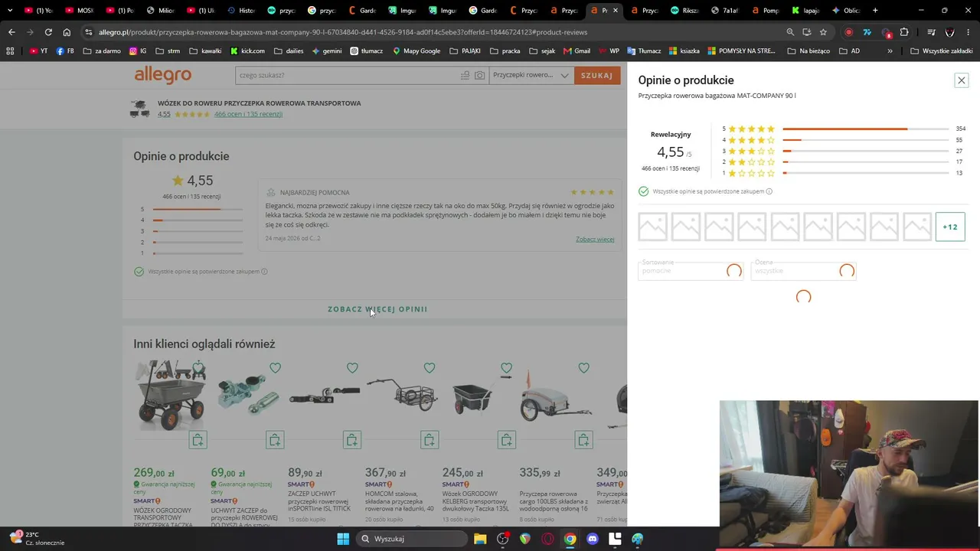Add the 69,00 zł hitch to basket
980x551 pixels.
coord(275,440)
